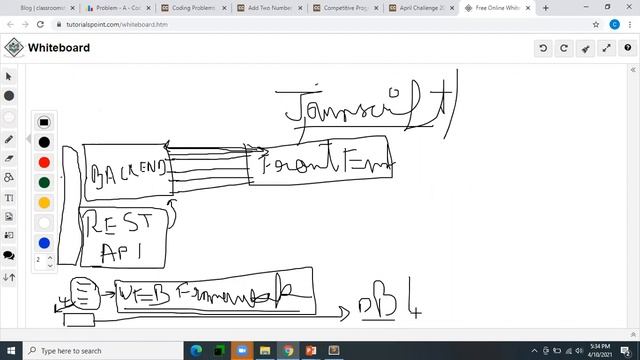The width and height of the screenshot is (640, 360).
Task: Pick the white color swatch
Action: (44, 223)
